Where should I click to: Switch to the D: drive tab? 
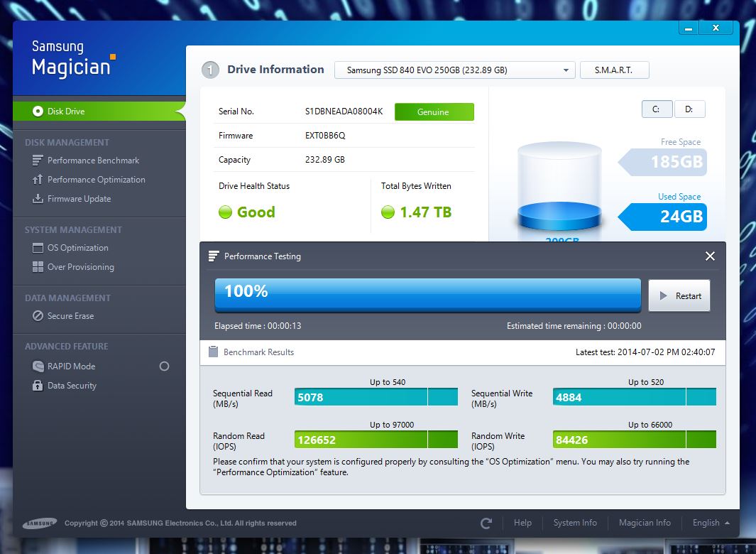pos(689,109)
